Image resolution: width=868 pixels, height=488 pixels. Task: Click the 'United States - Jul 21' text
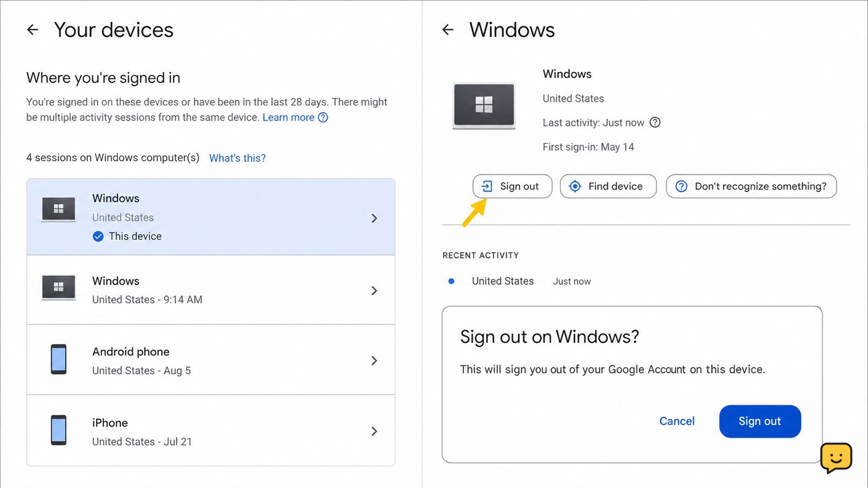(142, 442)
